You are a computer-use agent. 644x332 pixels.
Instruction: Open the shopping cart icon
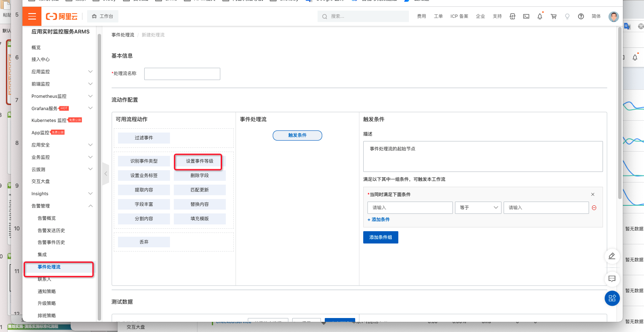tap(554, 17)
